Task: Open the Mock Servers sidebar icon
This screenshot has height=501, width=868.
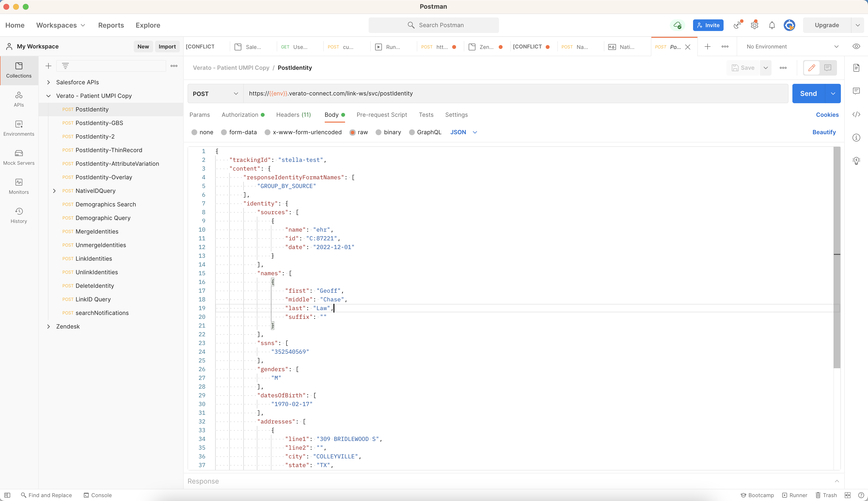Action: coord(19,157)
